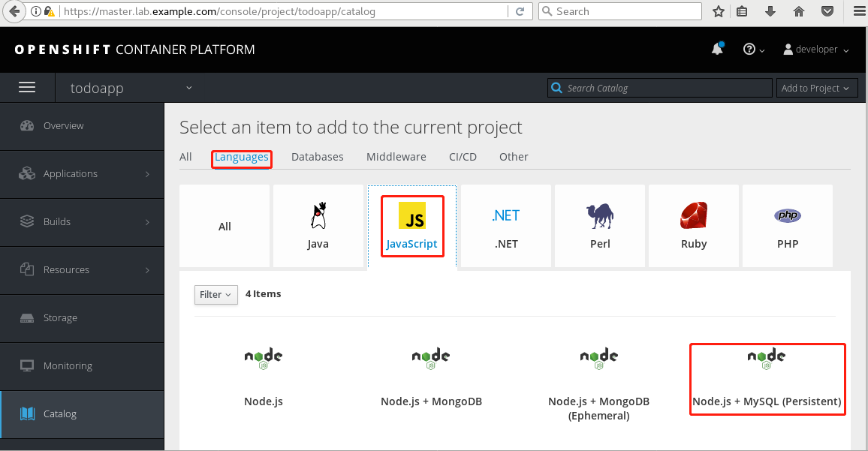This screenshot has height=451, width=868.
Task: Select the PHP language tile
Action: point(788,227)
